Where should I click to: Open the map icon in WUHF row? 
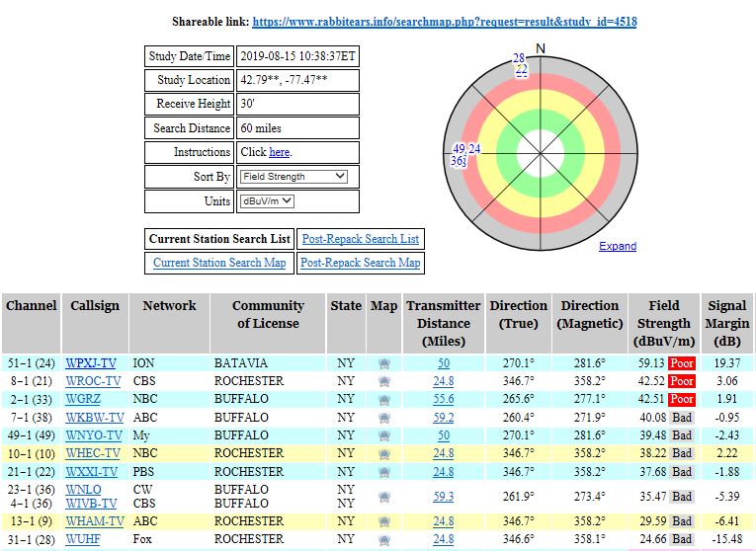[x=383, y=539]
